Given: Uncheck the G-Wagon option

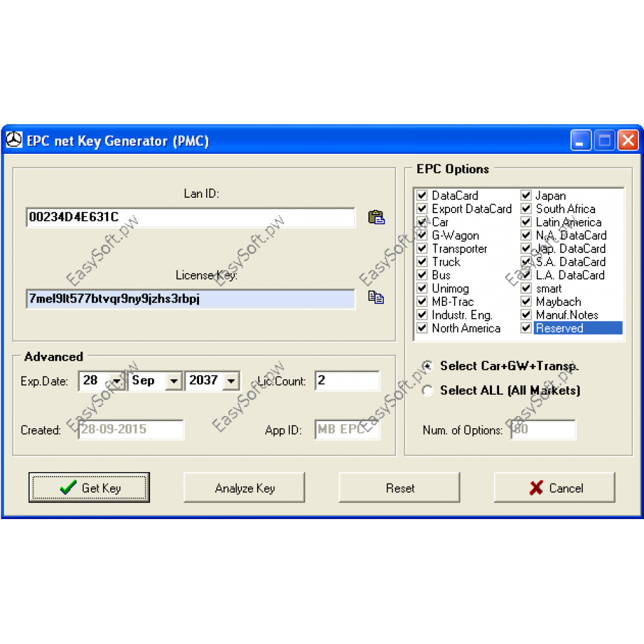Looking at the screenshot, I should click(422, 235).
